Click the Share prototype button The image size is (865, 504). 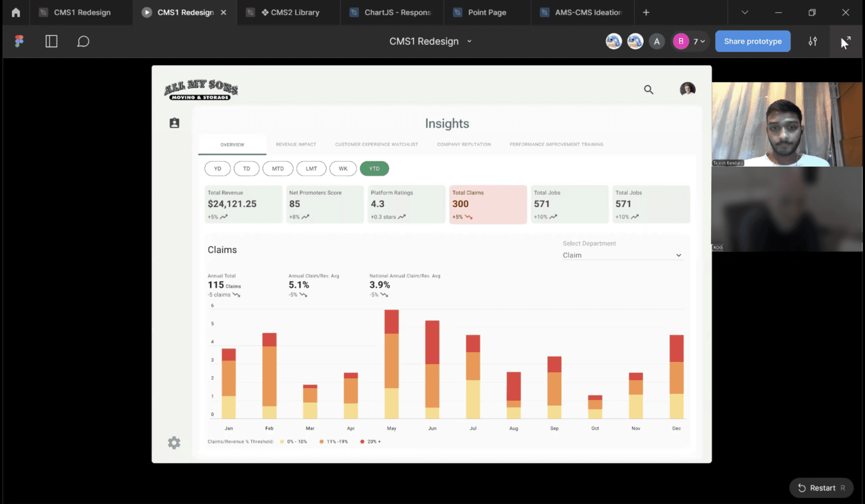(x=752, y=41)
